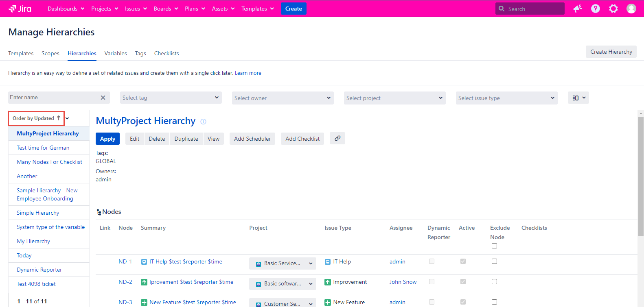Screen dimensions: 644x307
Task: Check Exclude Node box for ND-2
Action: [x=494, y=282]
